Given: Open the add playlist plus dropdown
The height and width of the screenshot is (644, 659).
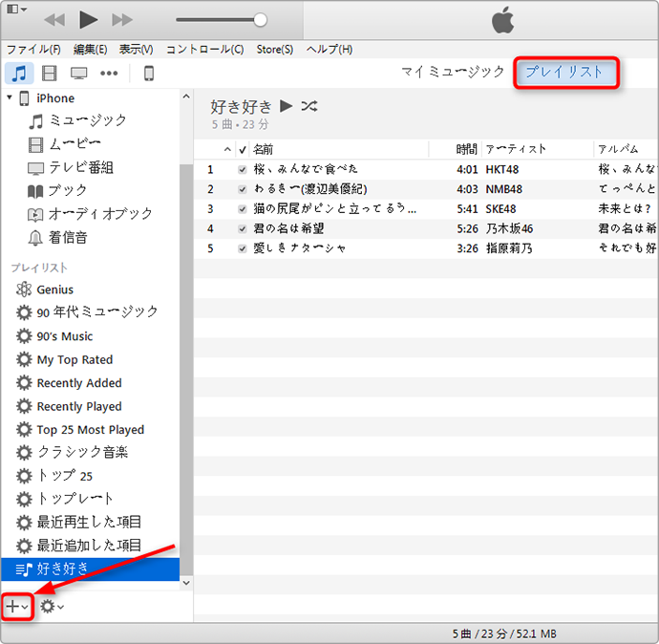Looking at the screenshot, I should click(x=17, y=607).
